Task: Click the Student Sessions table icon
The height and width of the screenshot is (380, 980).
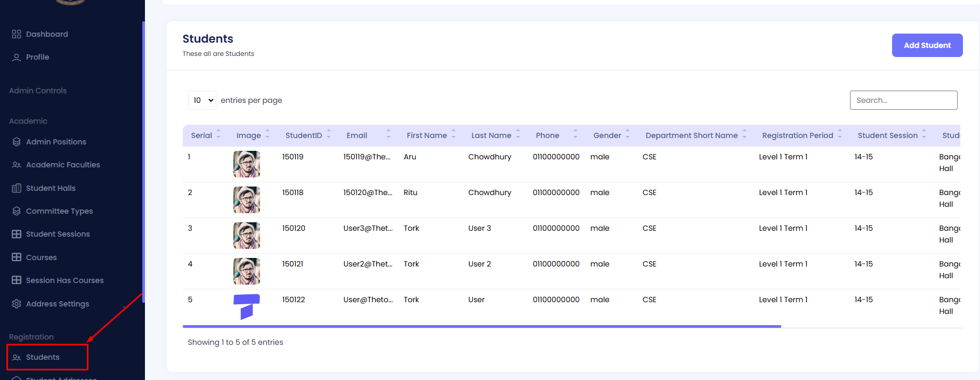Action: pos(17,234)
